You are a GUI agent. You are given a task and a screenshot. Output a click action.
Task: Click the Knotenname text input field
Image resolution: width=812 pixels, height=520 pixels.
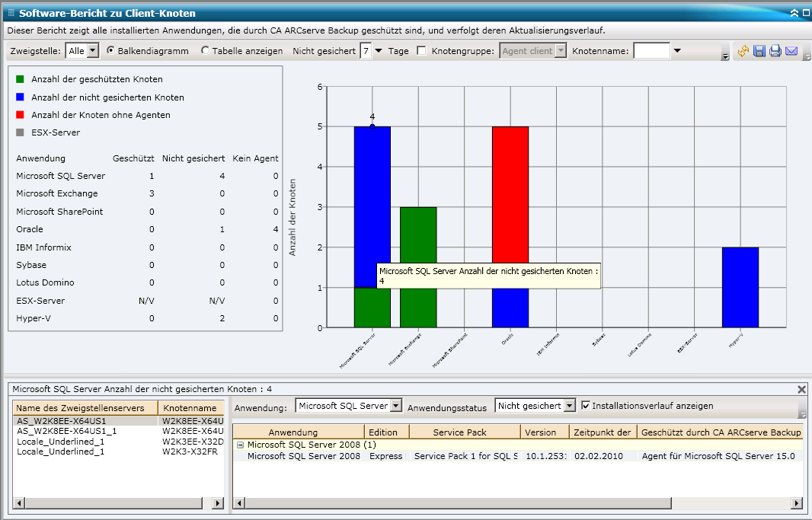point(651,51)
